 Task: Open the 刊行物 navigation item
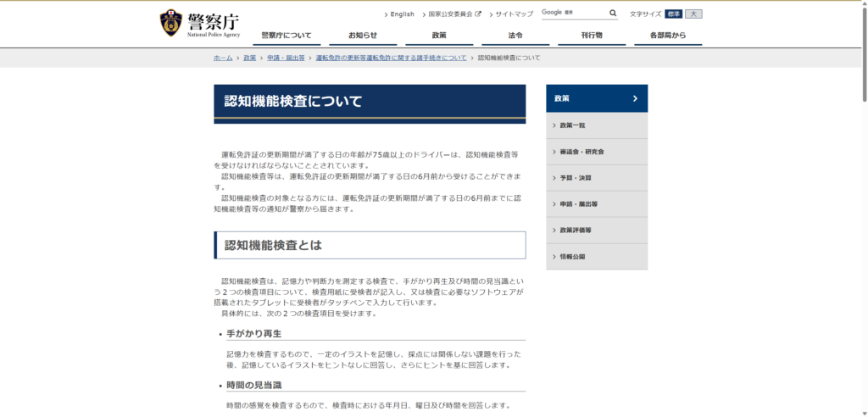pos(592,36)
